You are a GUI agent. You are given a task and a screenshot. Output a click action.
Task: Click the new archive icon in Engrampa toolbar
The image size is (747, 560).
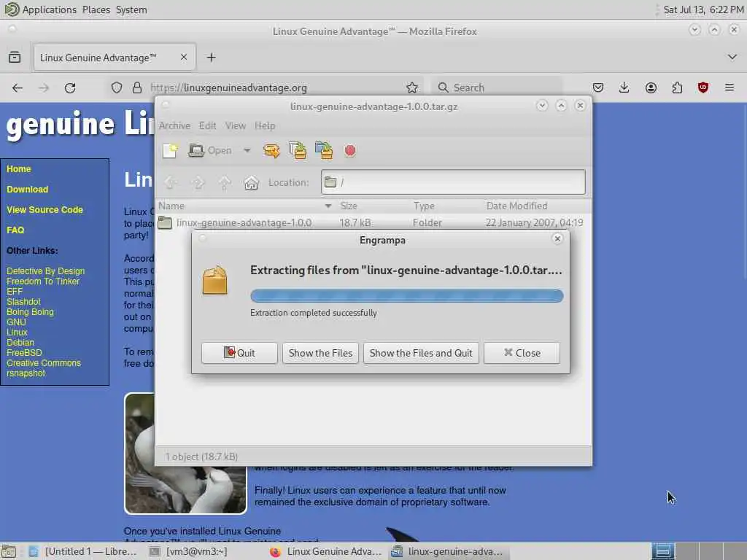(170, 150)
